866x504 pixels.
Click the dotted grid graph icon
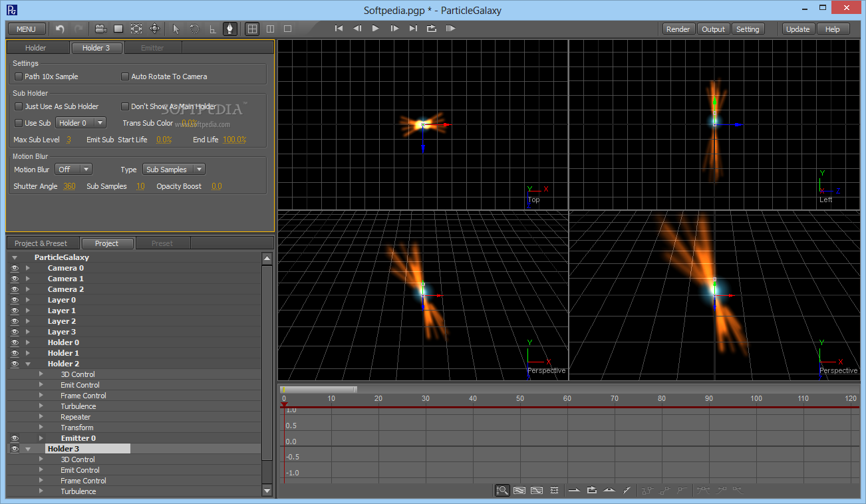point(554,490)
